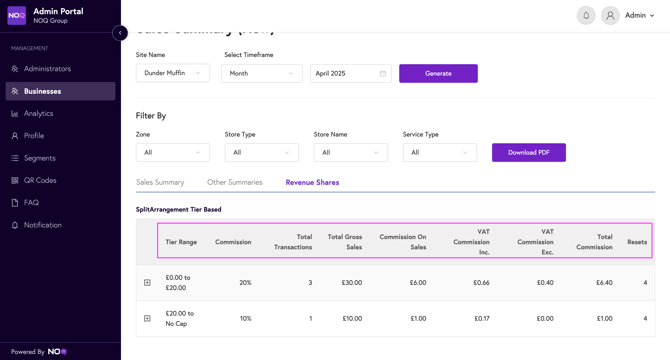Switch to the Sales Summary tab
The height and width of the screenshot is (360, 670).
(160, 182)
